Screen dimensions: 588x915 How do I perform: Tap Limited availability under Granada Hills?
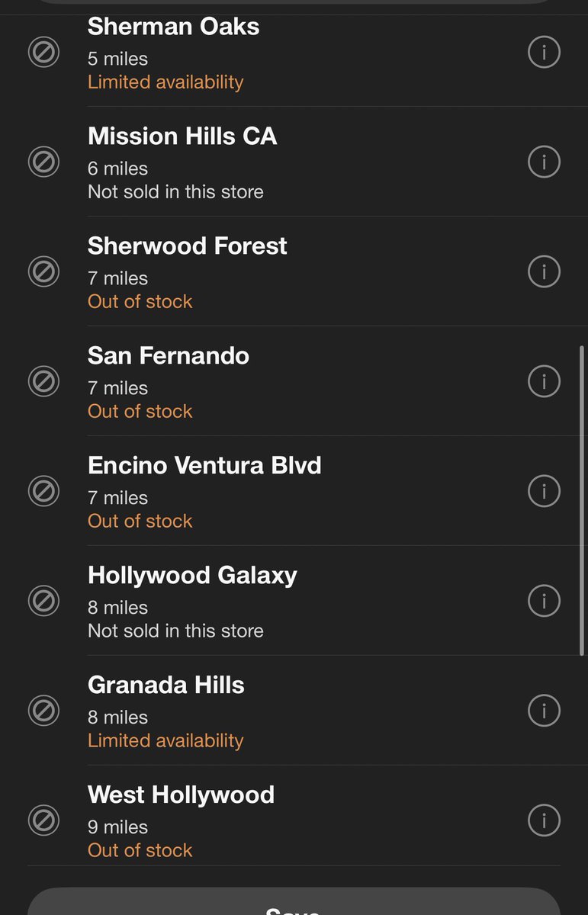[165, 740]
